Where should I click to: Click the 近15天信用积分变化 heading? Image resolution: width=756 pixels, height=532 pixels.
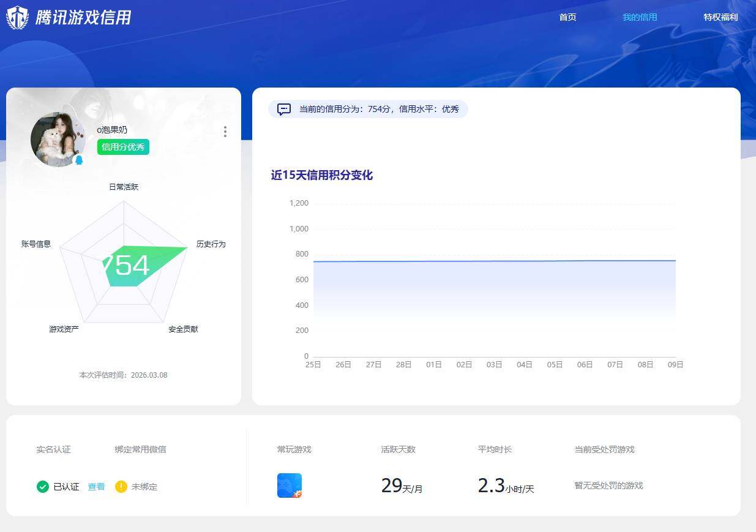click(x=321, y=176)
